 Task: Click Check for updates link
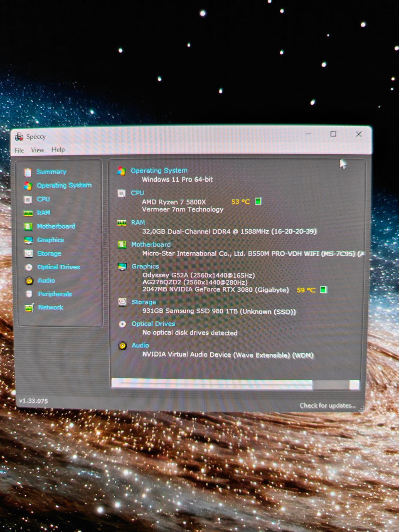click(x=328, y=405)
